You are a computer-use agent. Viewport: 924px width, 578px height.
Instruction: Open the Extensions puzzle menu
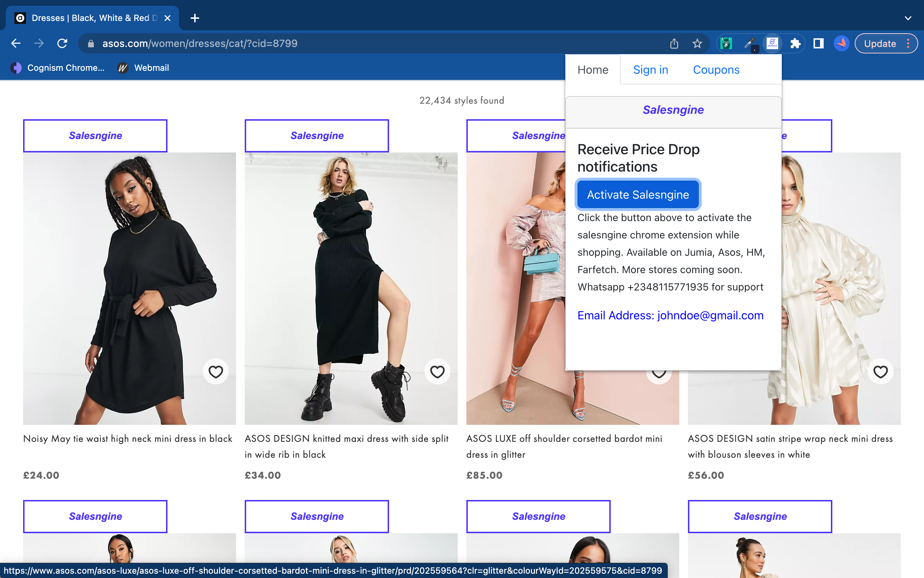pyautogui.click(x=796, y=44)
